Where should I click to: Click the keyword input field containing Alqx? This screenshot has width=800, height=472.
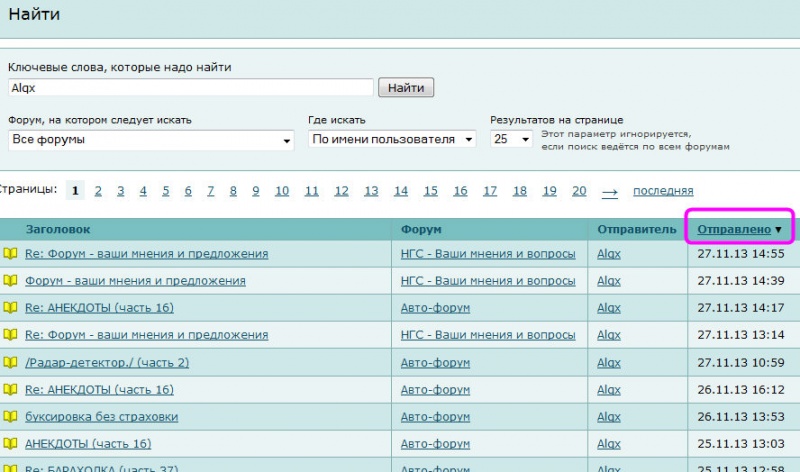tap(191, 88)
